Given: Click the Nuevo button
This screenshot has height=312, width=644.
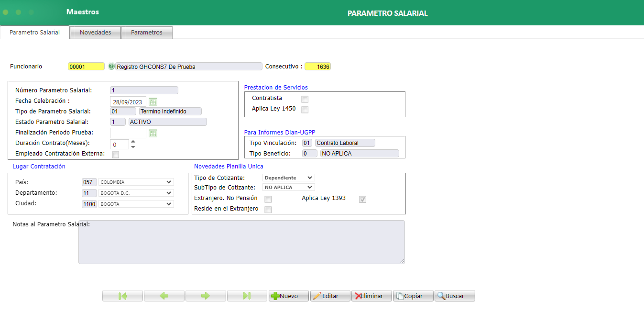Looking at the screenshot, I should click(x=289, y=296).
